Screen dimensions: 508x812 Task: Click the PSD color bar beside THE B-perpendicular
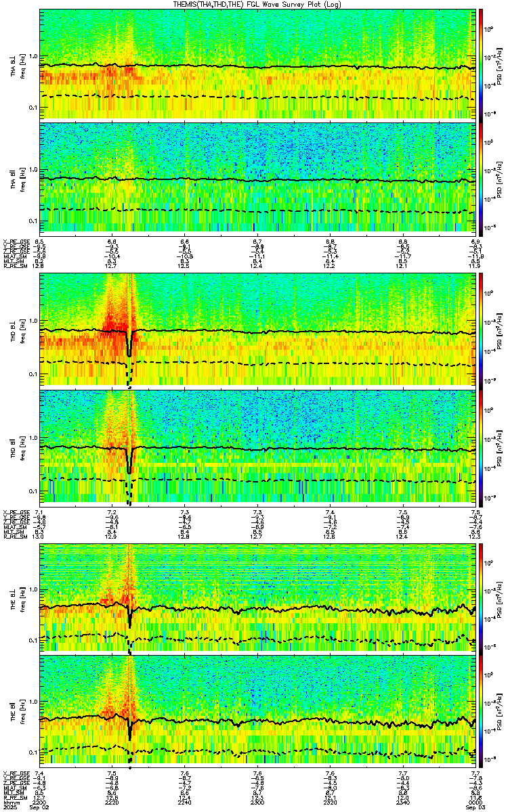point(481,597)
